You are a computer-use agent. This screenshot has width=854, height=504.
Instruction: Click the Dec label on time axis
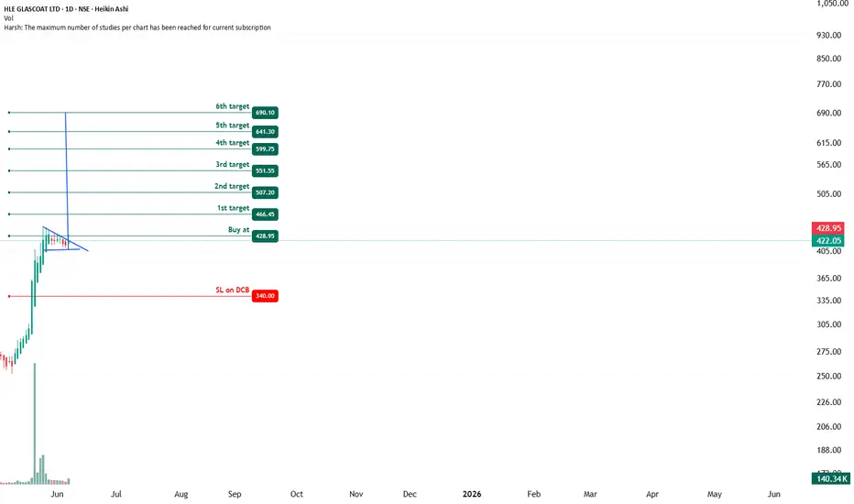(410, 494)
